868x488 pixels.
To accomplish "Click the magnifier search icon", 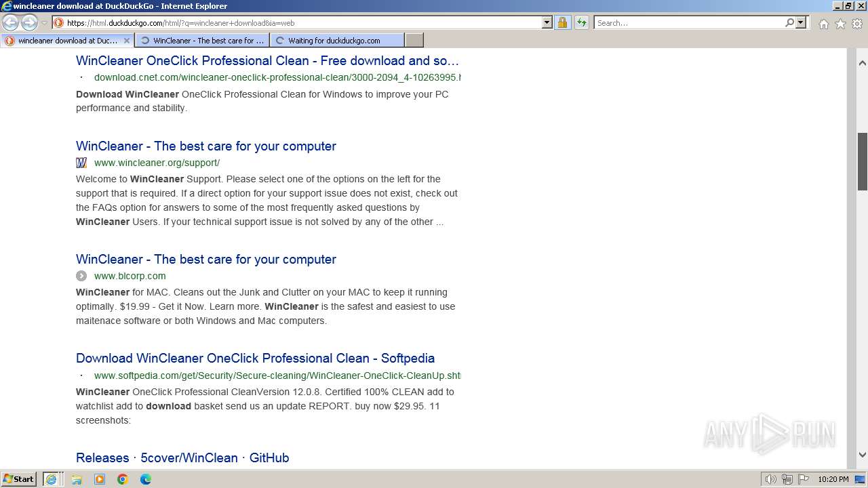I will tap(789, 22).
